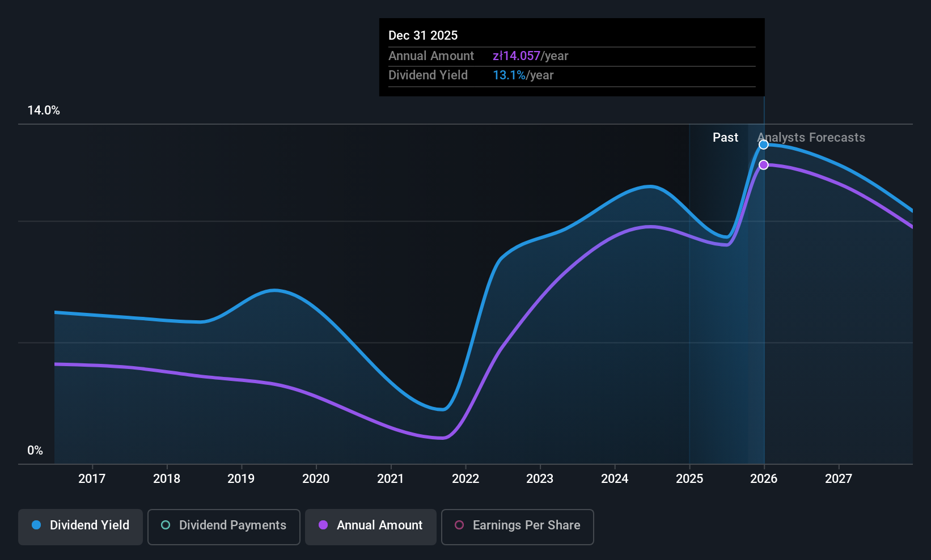Click the pink Earnings Per Share circle
Viewport: 931px width, 560px height.
pos(459,525)
